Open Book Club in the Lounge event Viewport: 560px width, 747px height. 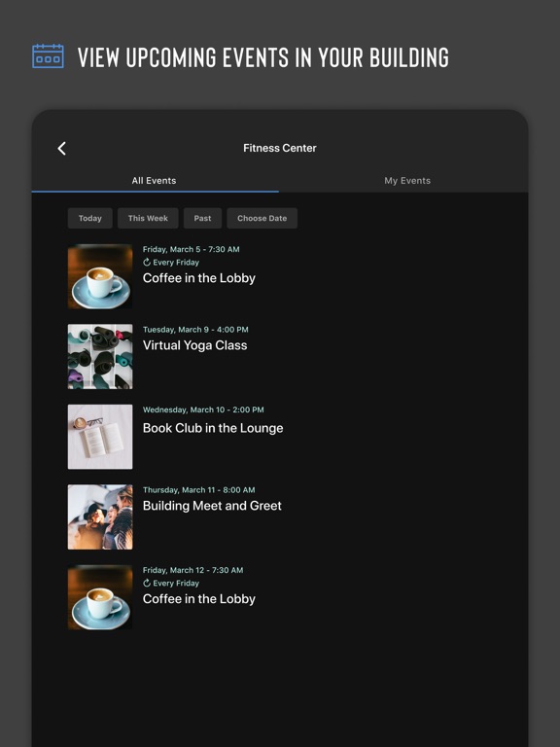click(213, 428)
